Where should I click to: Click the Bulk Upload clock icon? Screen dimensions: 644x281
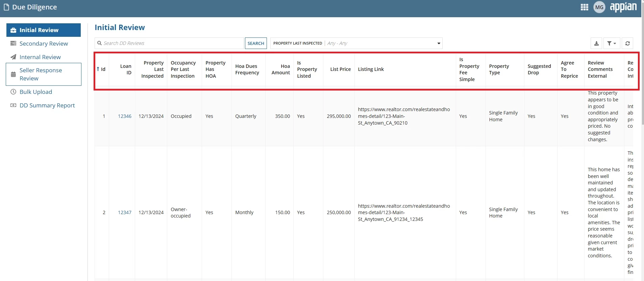[13, 92]
